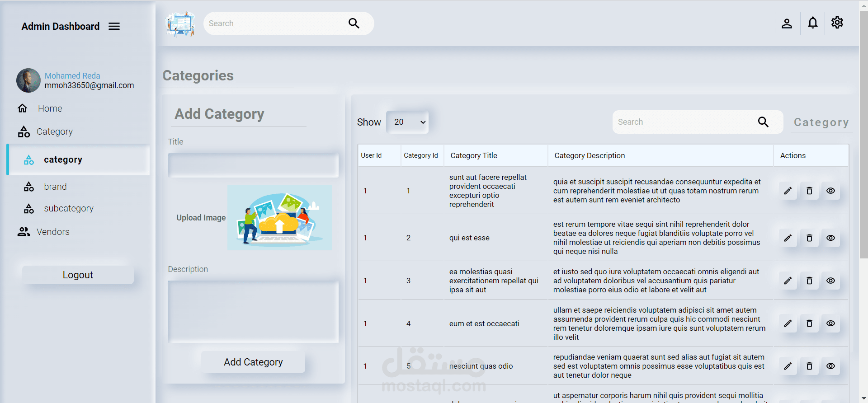
Task: Click the Upload Image label
Action: tap(201, 218)
